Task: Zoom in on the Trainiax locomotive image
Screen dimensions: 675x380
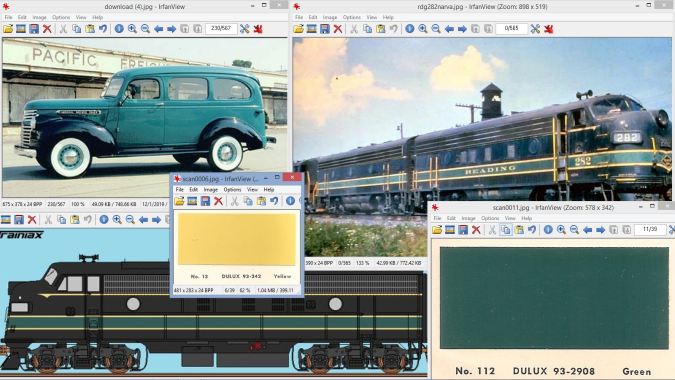Action: (x=117, y=219)
